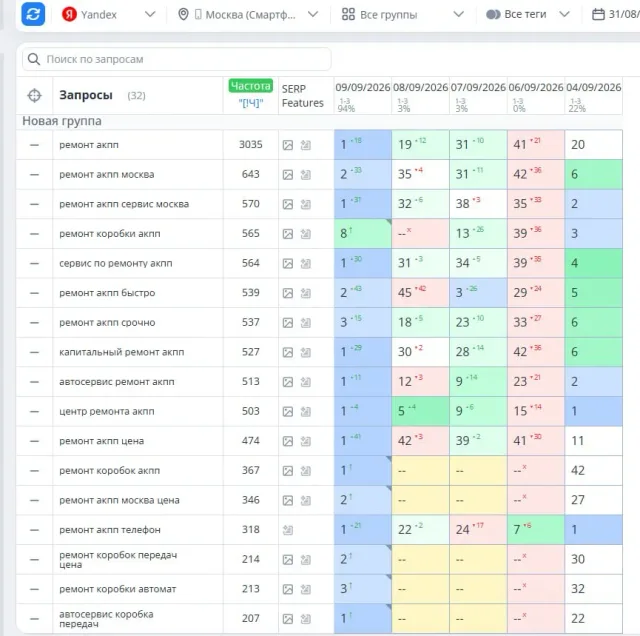The width and height of the screenshot is (640, 636).
Task: Click the image SERP icon for ремонт акпп
Action: pos(288,145)
